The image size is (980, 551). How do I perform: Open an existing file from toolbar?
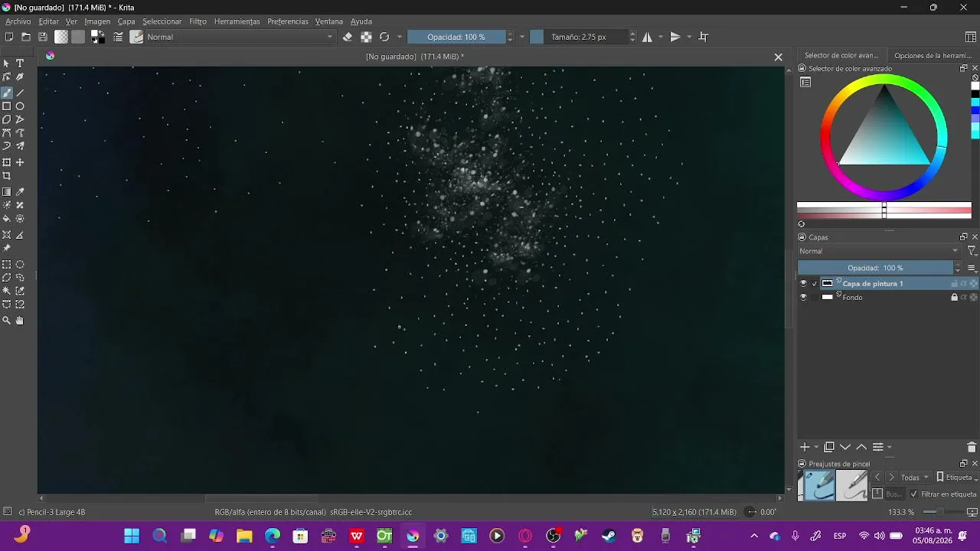[26, 37]
